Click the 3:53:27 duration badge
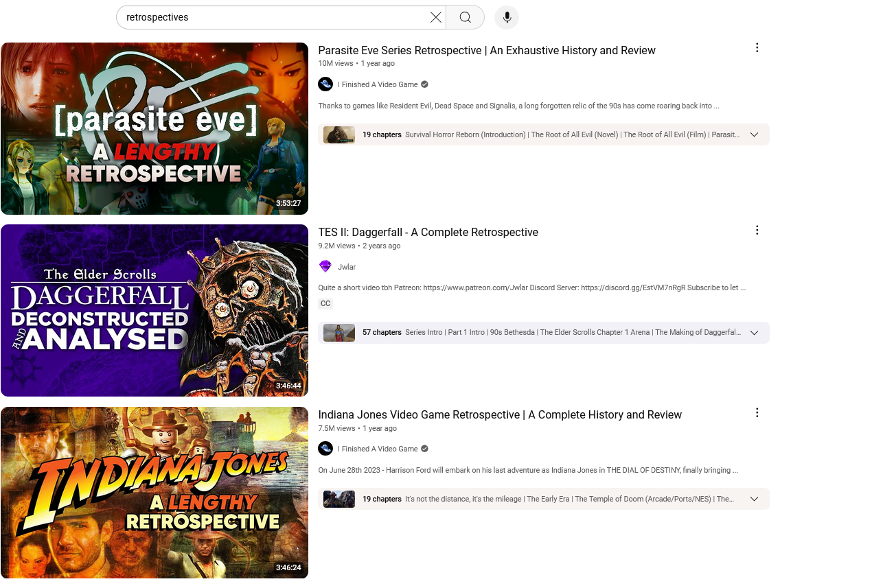The image size is (872, 588). point(288,204)
